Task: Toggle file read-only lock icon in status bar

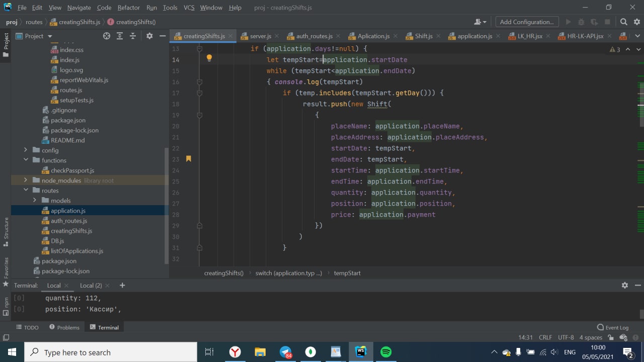Action: click(611, 337)
